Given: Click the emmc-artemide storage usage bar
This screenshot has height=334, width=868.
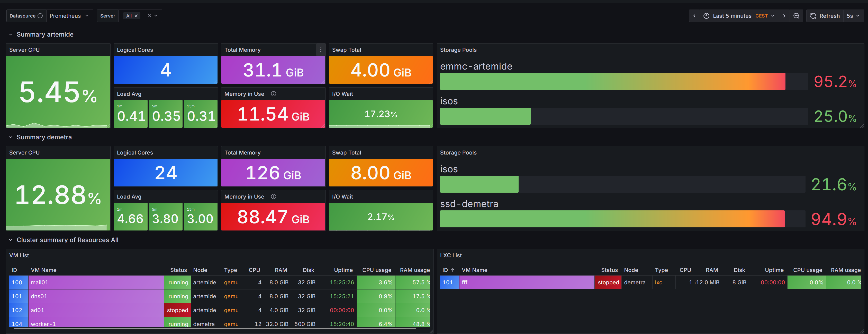Looking at the screenshot, I should [612, 81].
